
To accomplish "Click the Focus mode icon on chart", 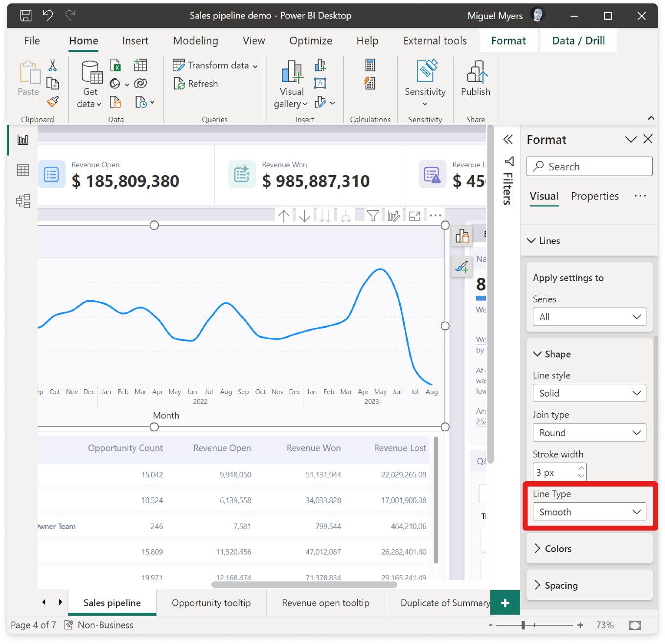I will coord(415,216).
